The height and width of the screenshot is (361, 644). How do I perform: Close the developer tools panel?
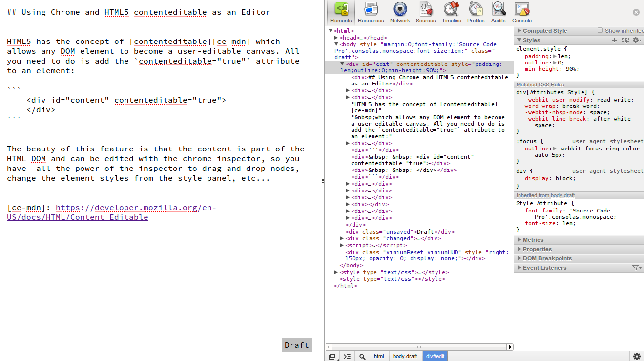pyautogui.click(x=636, y=12)
